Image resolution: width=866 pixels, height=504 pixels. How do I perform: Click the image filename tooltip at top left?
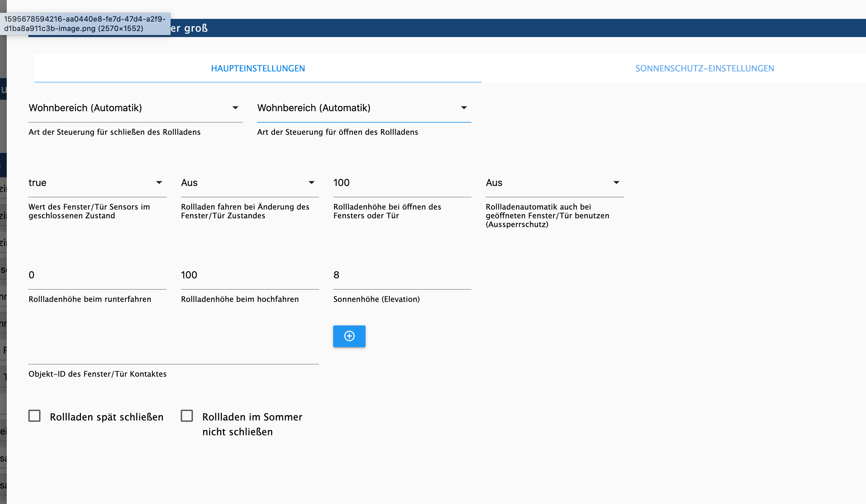click(x=85, y=24)
